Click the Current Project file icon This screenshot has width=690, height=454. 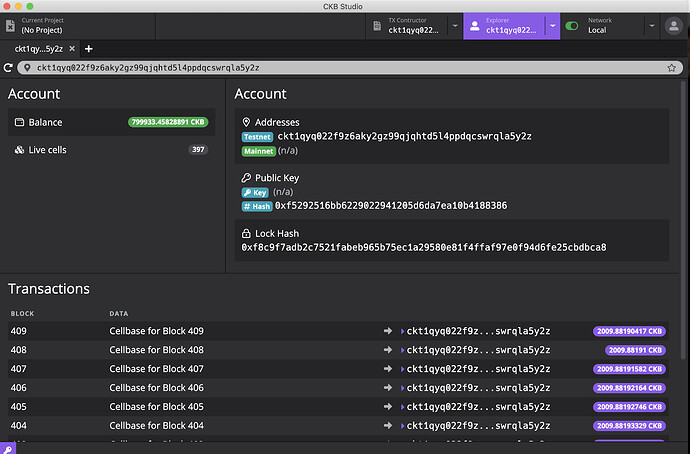(x=11, y=26)
